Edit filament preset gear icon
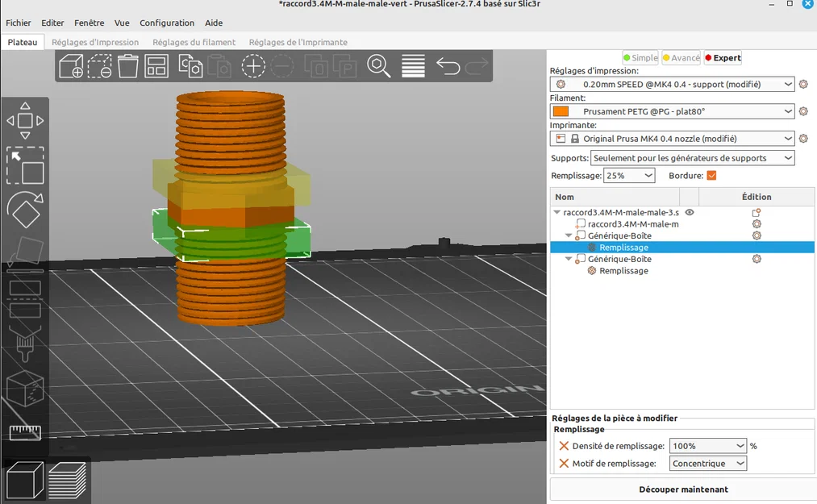 [803, 111]
